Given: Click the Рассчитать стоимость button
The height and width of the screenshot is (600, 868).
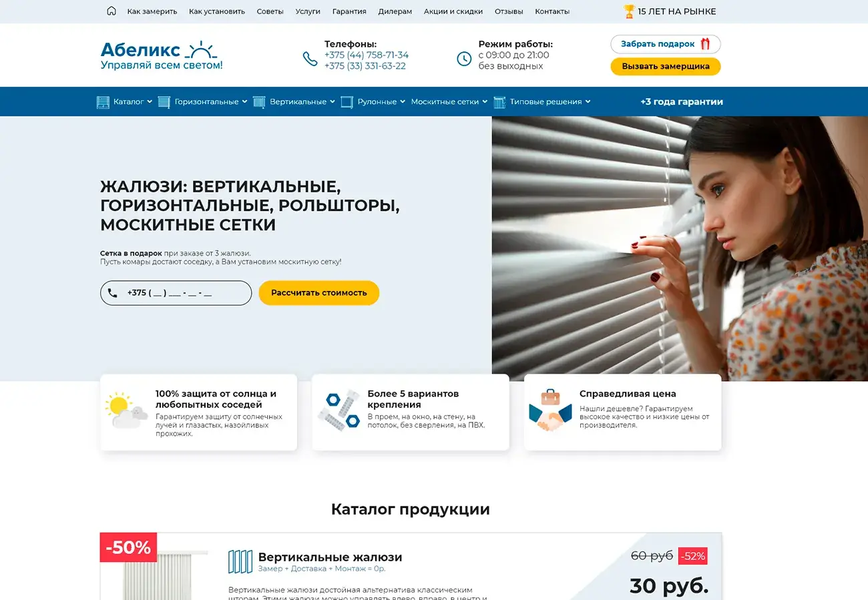Looking at the screenshot, I should click(319, 293).
